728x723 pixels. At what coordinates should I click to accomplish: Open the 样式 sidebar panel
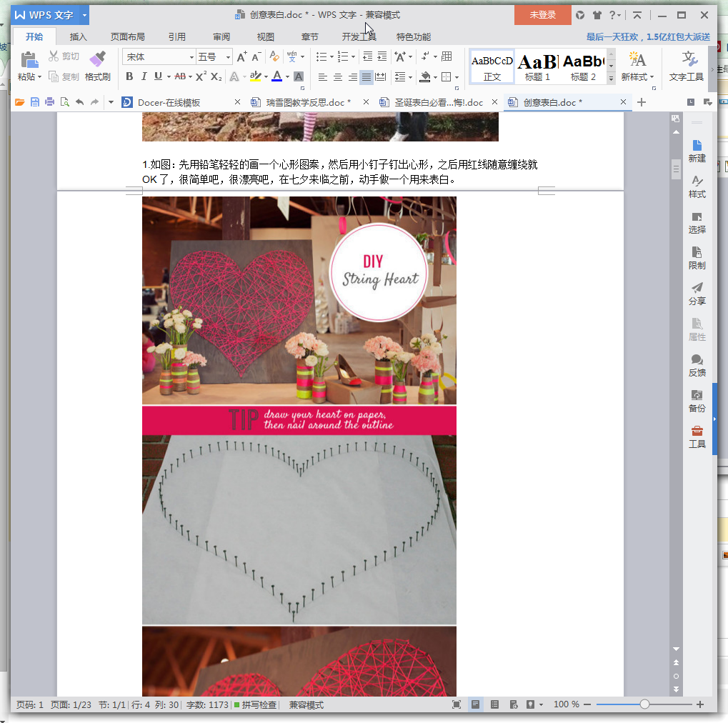697,186
